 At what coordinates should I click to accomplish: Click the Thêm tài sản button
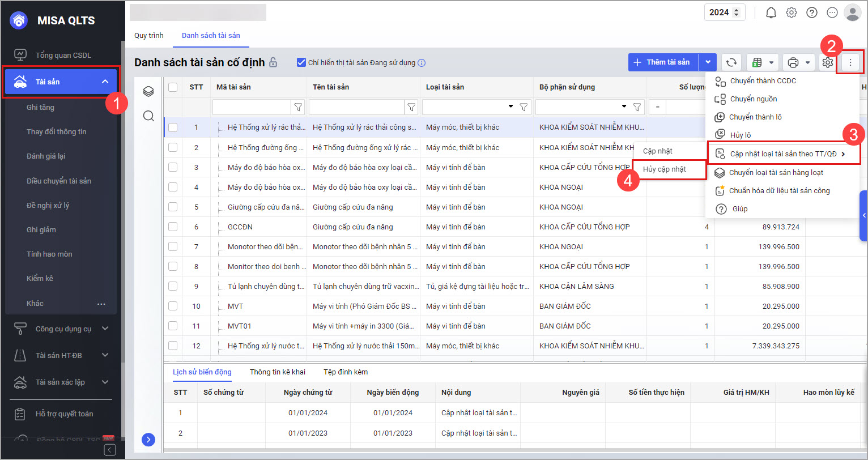(x=663, y=62)
